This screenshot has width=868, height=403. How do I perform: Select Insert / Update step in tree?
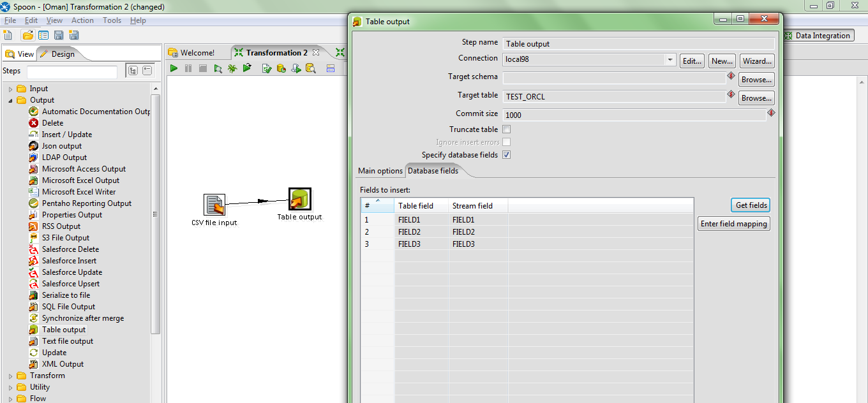click(67, 135)
